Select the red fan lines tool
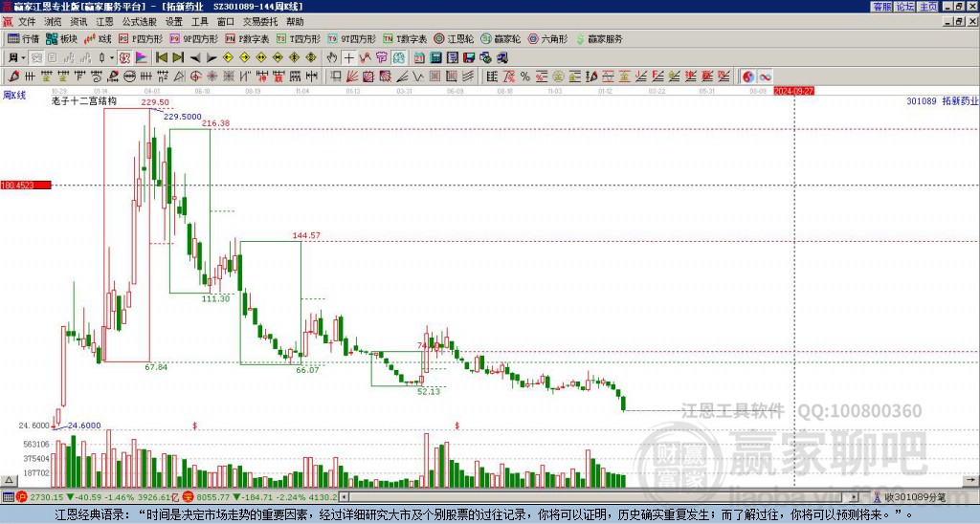 [x=352, y=76]
